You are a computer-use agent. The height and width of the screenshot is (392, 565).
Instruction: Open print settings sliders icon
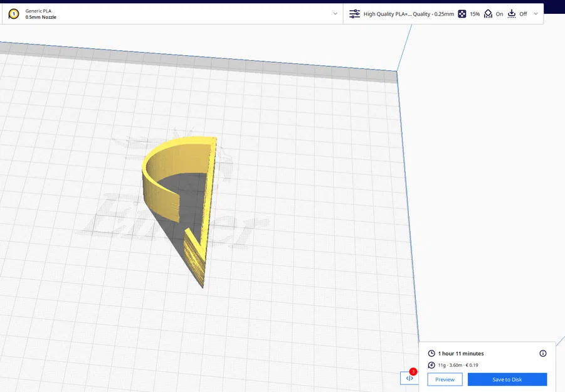coord(354,14)
